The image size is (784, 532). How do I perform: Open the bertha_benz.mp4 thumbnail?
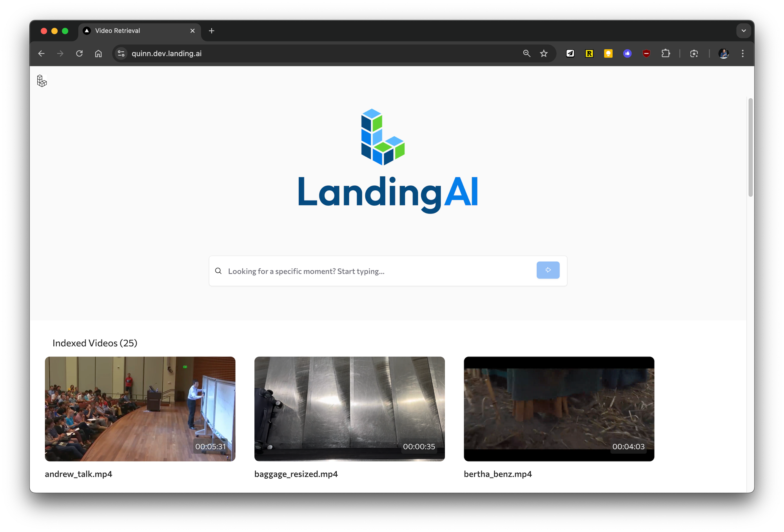559,409
